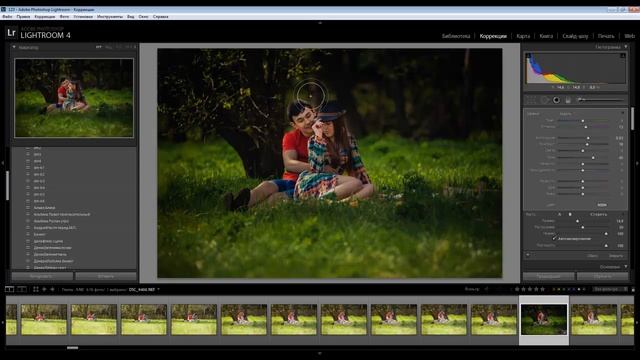Click the Копировать button below the presets

pyautogui.click(x=42, y=276)
